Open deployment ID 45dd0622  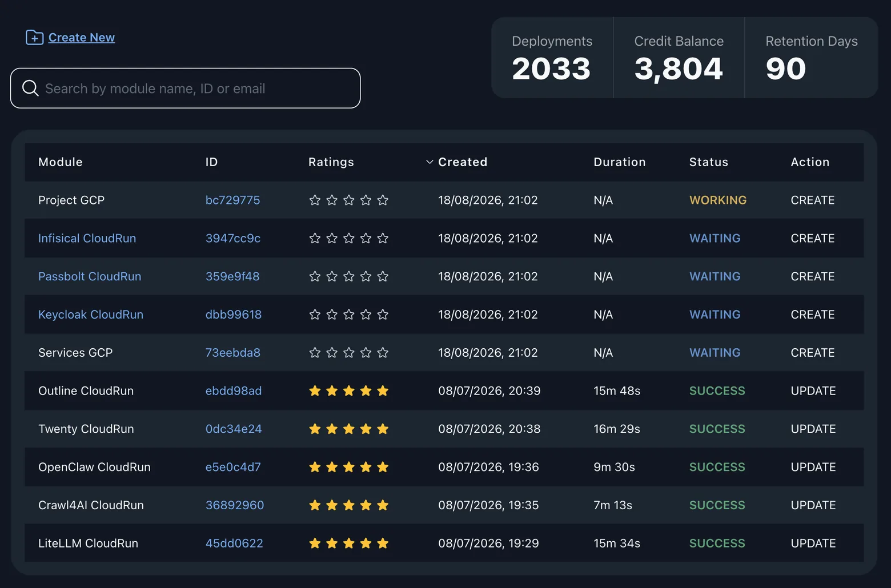click(x=234, y=543)
